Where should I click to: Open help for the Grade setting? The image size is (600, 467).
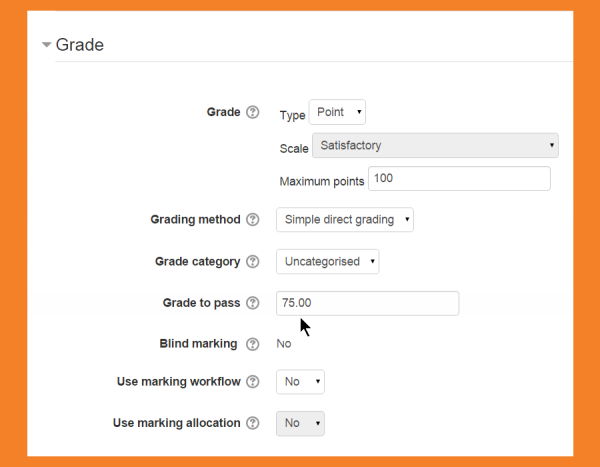pos(253,112)
